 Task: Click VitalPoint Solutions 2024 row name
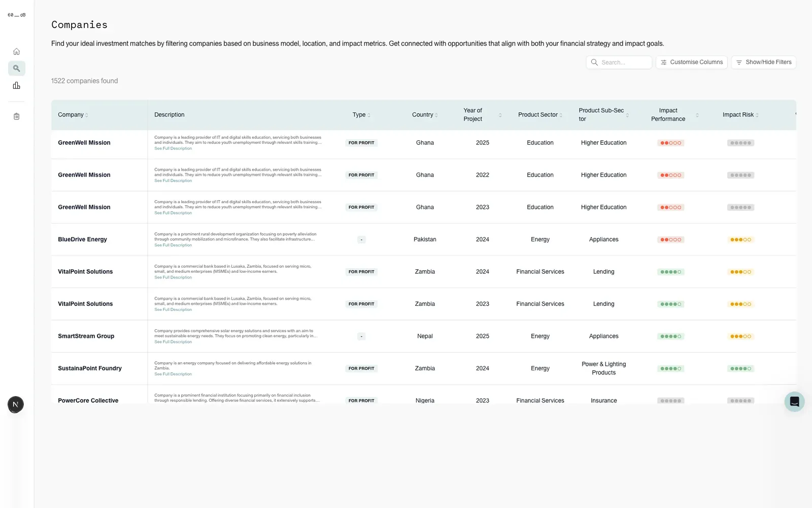click(85, 272)
